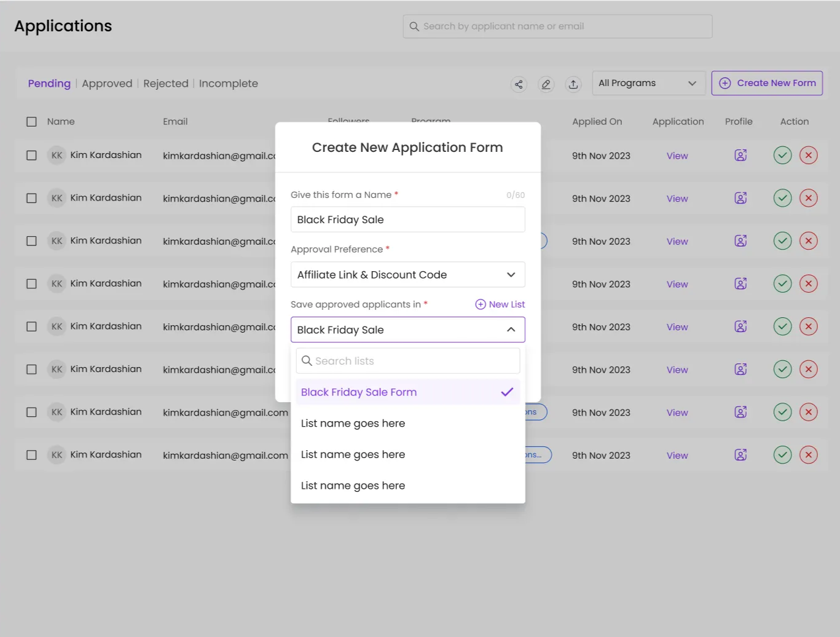Tick the checkbox in the last row
840x637 pixels.
pos(31,455)
